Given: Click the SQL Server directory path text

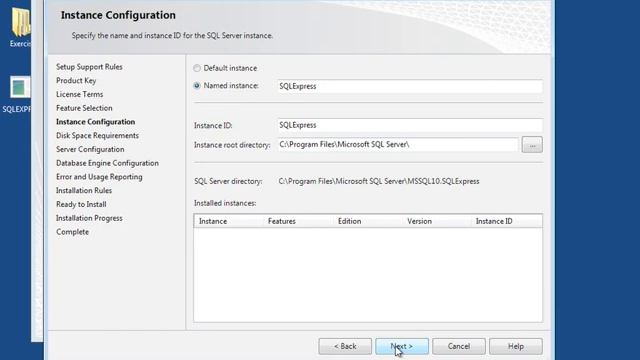Looking at the screenshot, I should 379,181.
